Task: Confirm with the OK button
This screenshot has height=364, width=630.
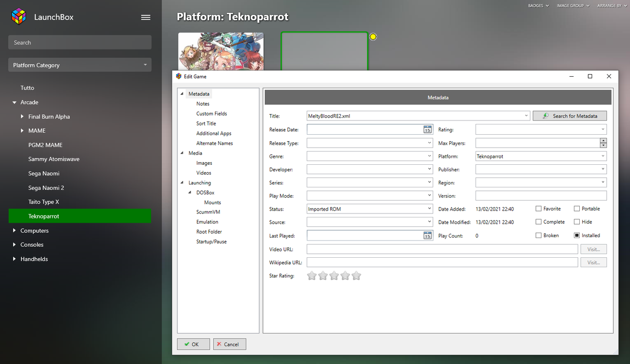Action: pyautogui.click(x=193, y=344)
